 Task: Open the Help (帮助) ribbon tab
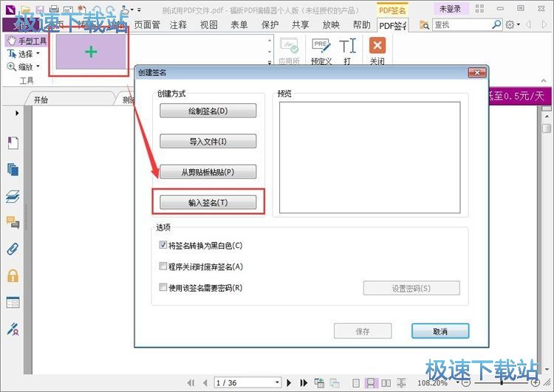(x=362, y=24)
